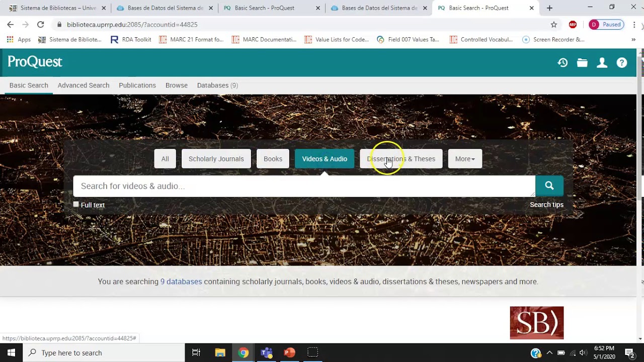Bookmark this page with star icon

(554, 25)
